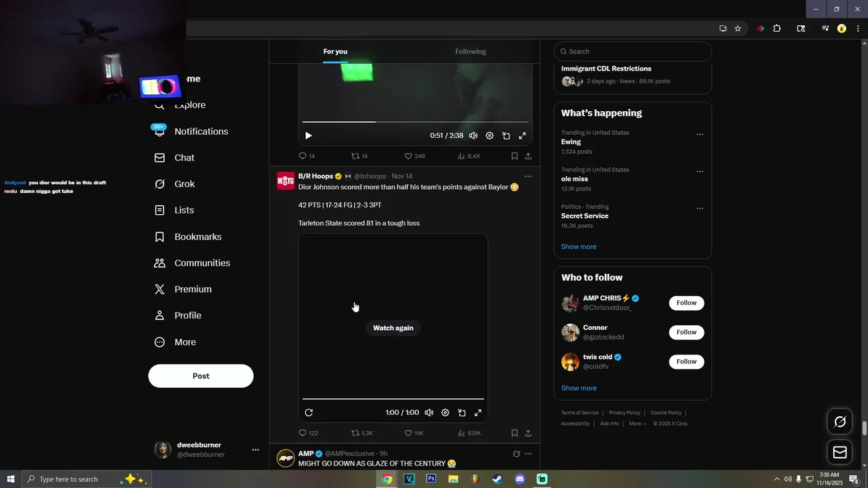Repost B/R Hoops post (1.3K)
Viewport: 868px width, 488px height.
tap(362, 433)
